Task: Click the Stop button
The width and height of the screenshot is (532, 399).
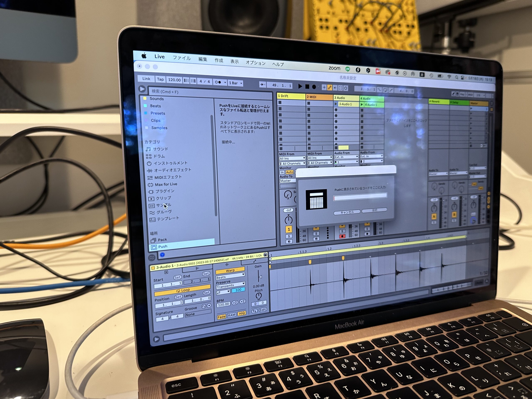Action: pyautogui.click(x=307, y=87)
